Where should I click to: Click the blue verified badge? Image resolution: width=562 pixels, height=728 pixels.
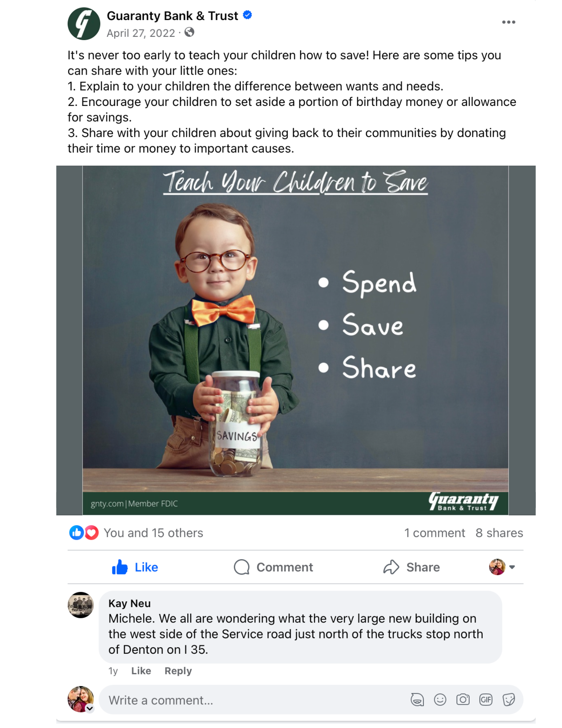(x=247, y=15)
